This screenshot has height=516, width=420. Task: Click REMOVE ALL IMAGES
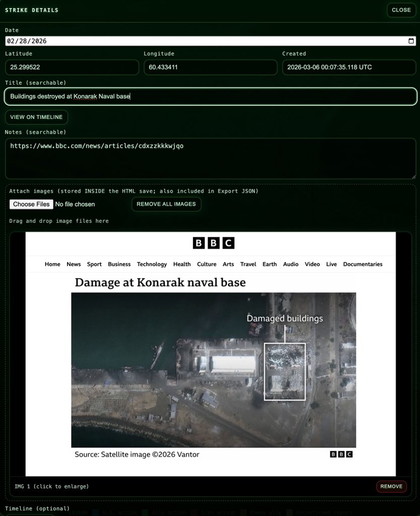click(x=166, y=204)
